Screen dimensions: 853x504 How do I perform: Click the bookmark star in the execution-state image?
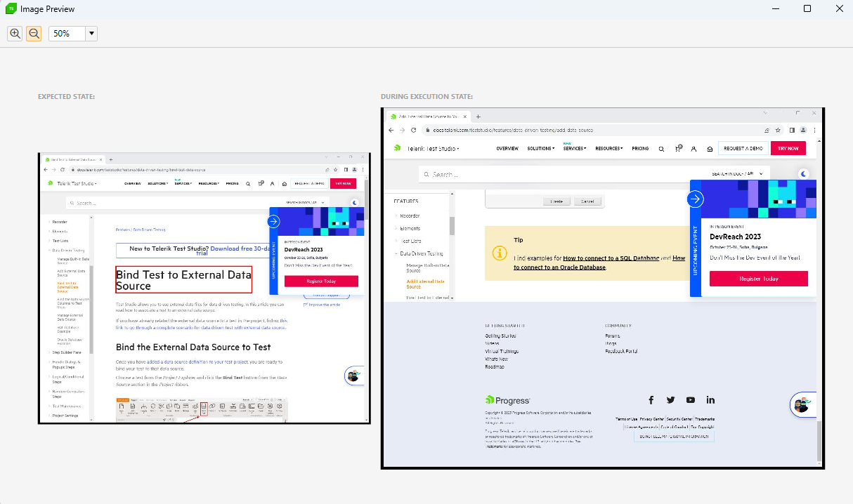[x=778, y=130]
